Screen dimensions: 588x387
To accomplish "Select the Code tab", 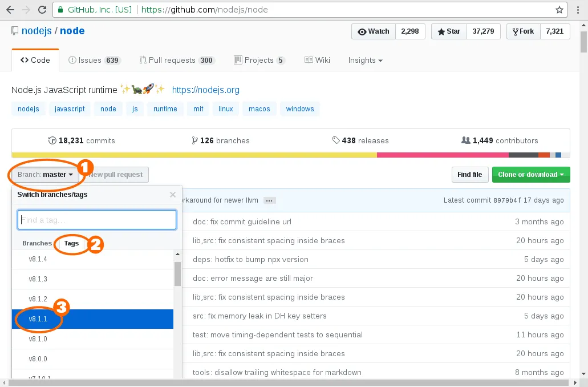I will point(35,59).
